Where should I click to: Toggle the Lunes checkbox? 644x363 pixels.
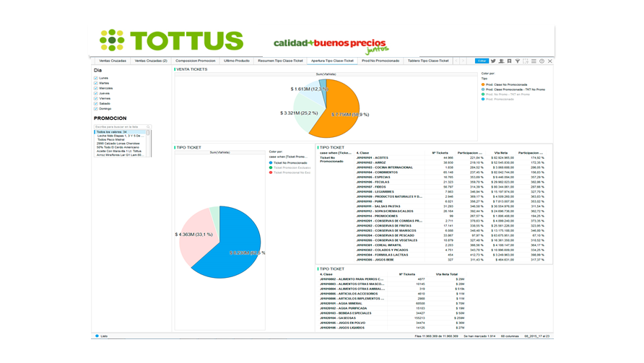pos(96,78)
